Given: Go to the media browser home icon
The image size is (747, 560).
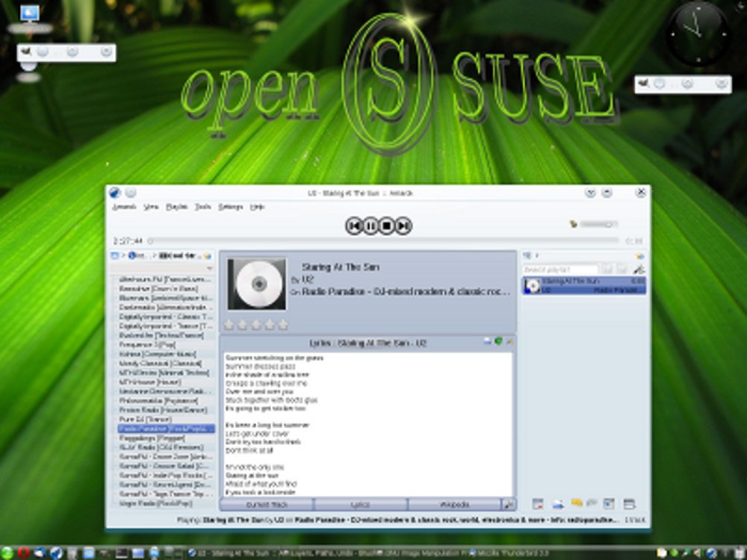Looking at the screenshot, I should [x=114, y=255].
